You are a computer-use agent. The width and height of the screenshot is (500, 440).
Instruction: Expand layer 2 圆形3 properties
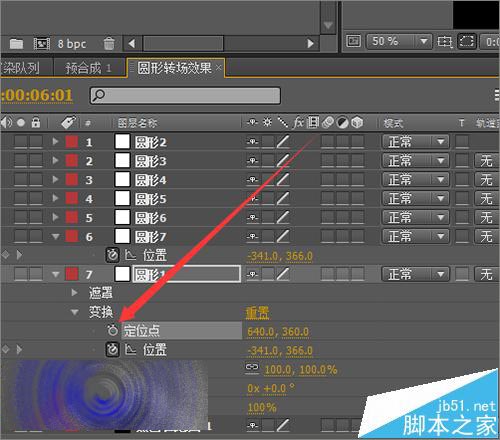(x=55, y=161)
